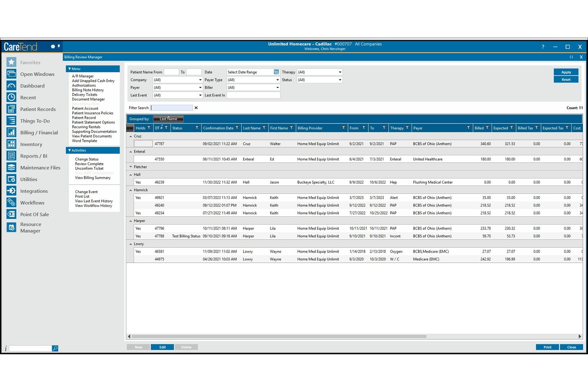Open the Favorites star icon
Viewport: 588px width, 392px height.
pyautogui.click(x=12, y=62)
